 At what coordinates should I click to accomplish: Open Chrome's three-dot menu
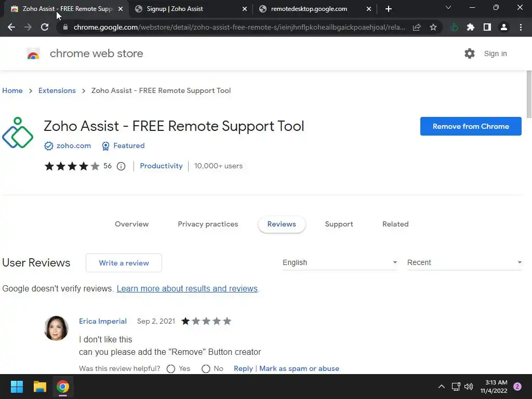click(521, 27)
